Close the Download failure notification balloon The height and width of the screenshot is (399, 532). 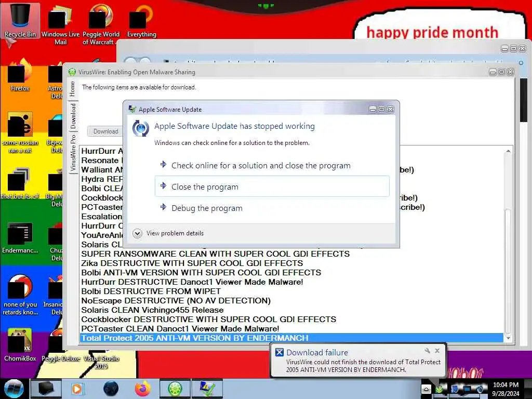point(437,351)
